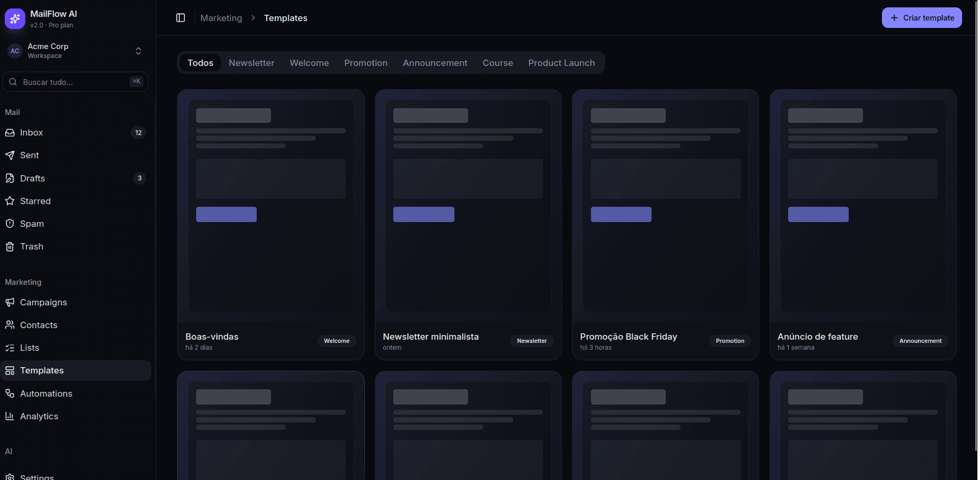The image size is (980, 480).
Task: Open the Boas-vindas template thumbnail
Action: click(271, 206)
